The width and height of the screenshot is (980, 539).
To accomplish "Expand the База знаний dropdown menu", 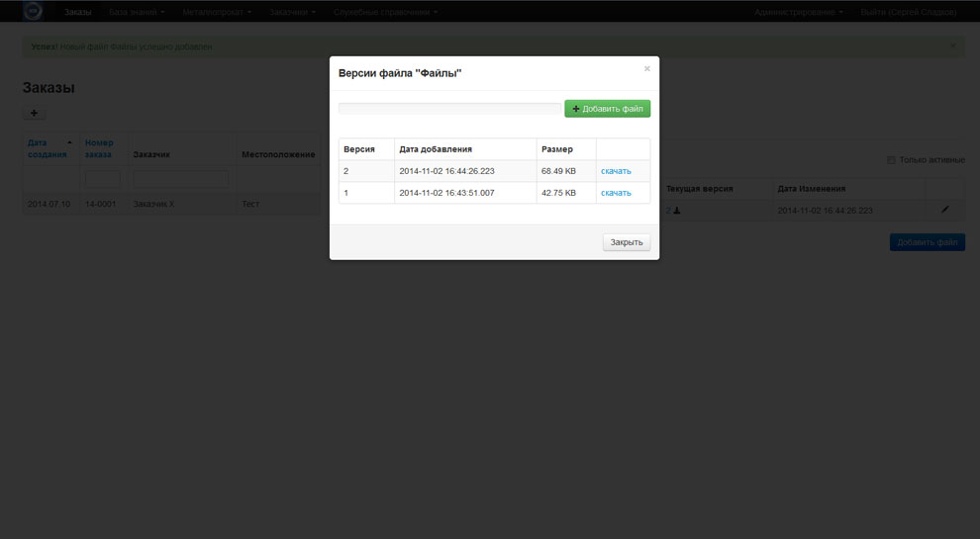I will (x=137, y=12).
